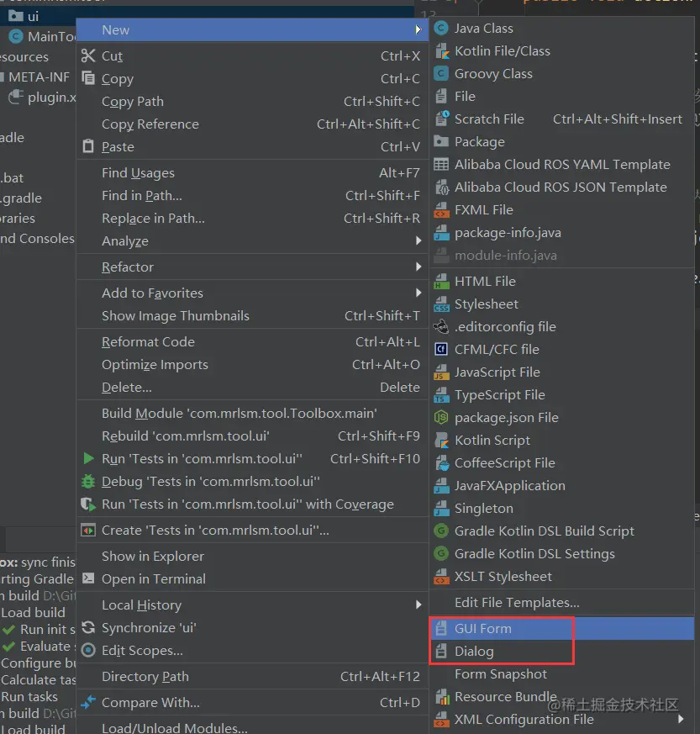Click the Cut scissors icon
The image size is (700, 734).
(88, 56)
